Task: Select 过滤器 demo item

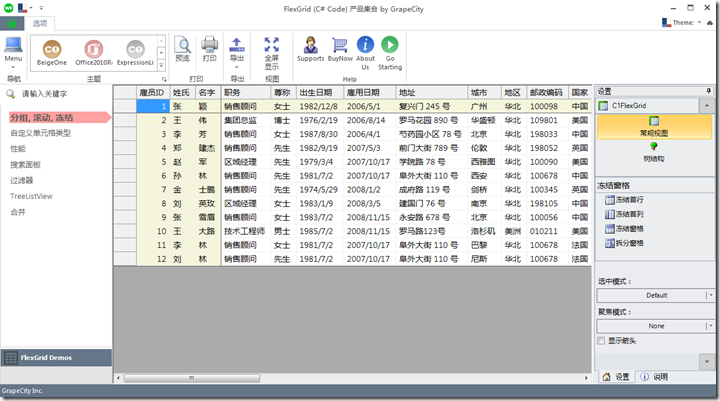Action: (x=22, y=181)
